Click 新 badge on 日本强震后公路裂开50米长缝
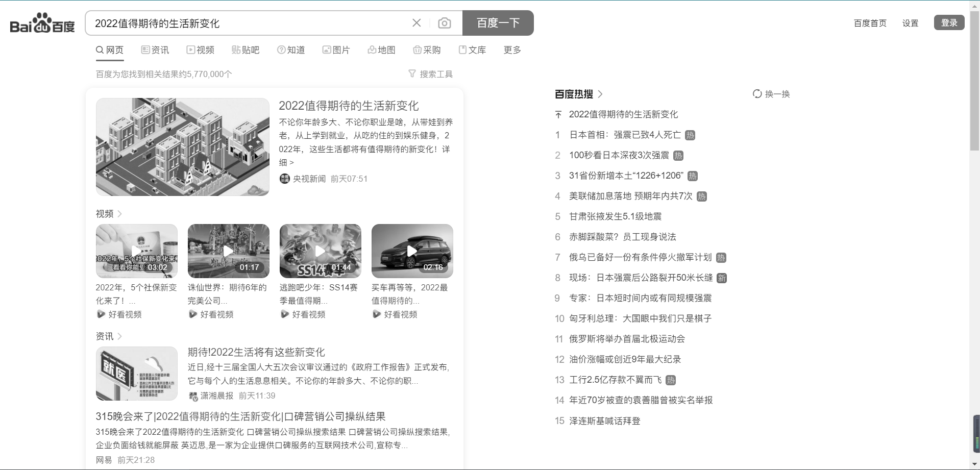 [x=722, y=278]
